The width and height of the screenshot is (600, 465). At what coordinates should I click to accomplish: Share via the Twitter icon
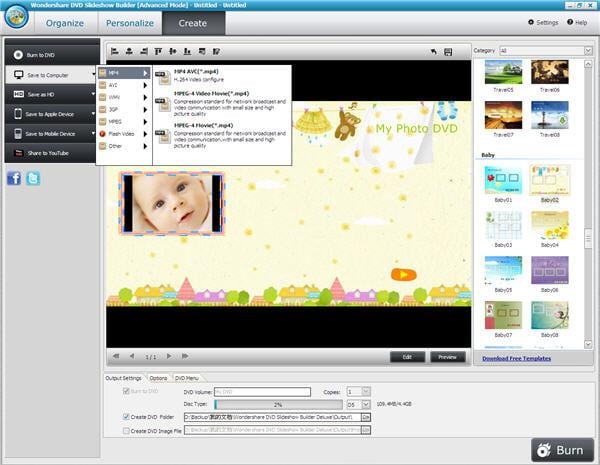point(33,178)
